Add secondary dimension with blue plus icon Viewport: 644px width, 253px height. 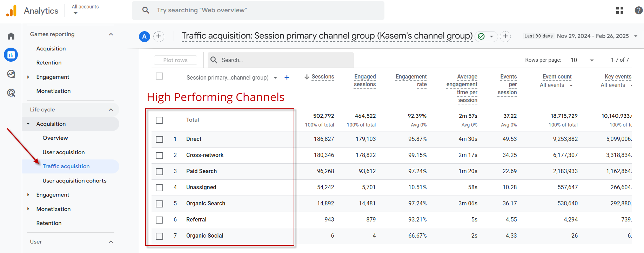coord(287,77)
